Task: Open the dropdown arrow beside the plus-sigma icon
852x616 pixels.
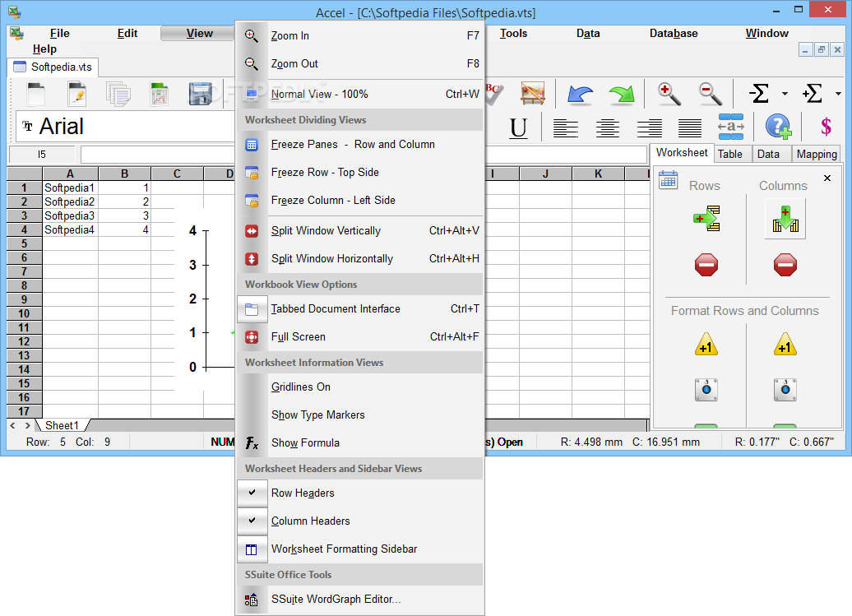Action: [838, 94]
